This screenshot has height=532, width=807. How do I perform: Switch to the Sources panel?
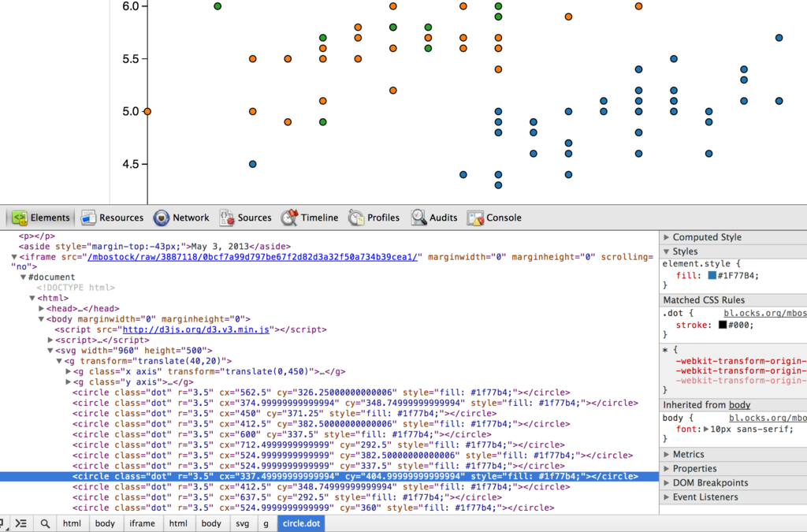[x=246, y=218]
